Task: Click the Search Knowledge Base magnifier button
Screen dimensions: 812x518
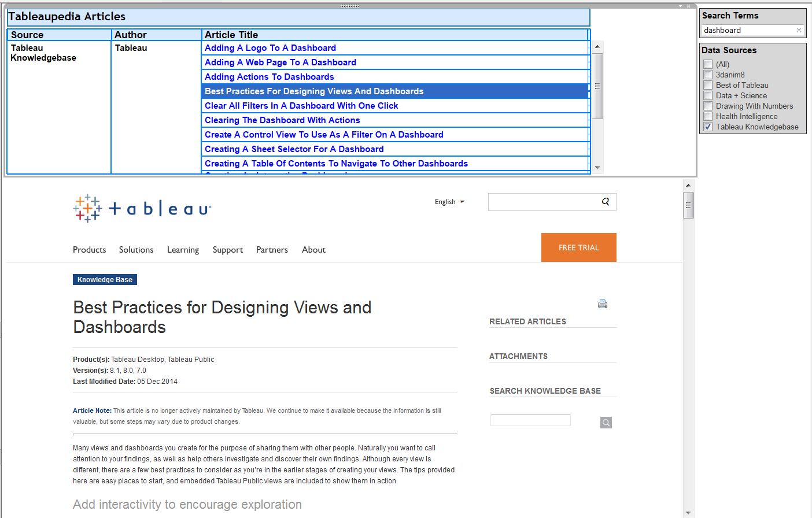Action: (x=606, y=423)
